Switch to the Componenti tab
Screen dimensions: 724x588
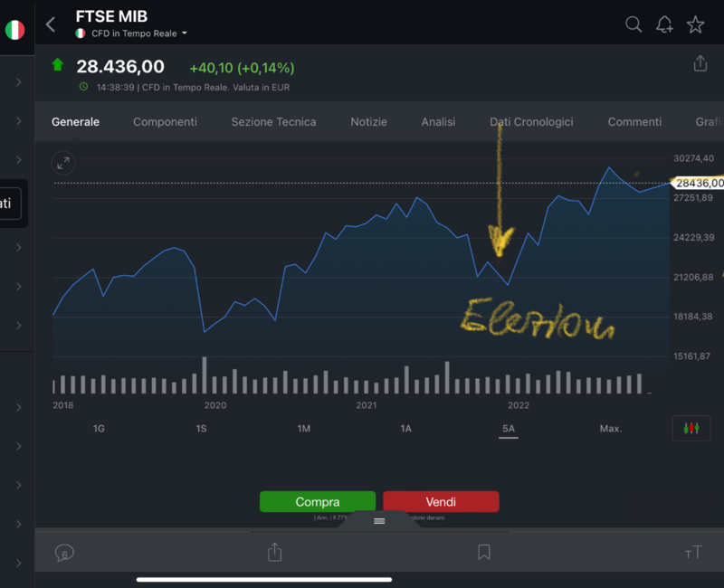click(x=165, y=122)
